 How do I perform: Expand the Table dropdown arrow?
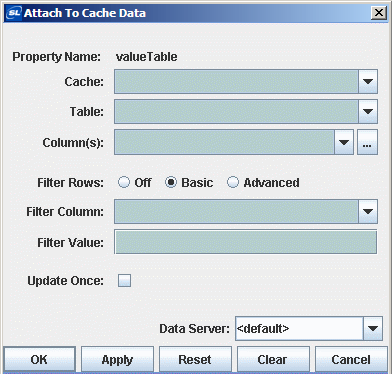tap(368, 111)
